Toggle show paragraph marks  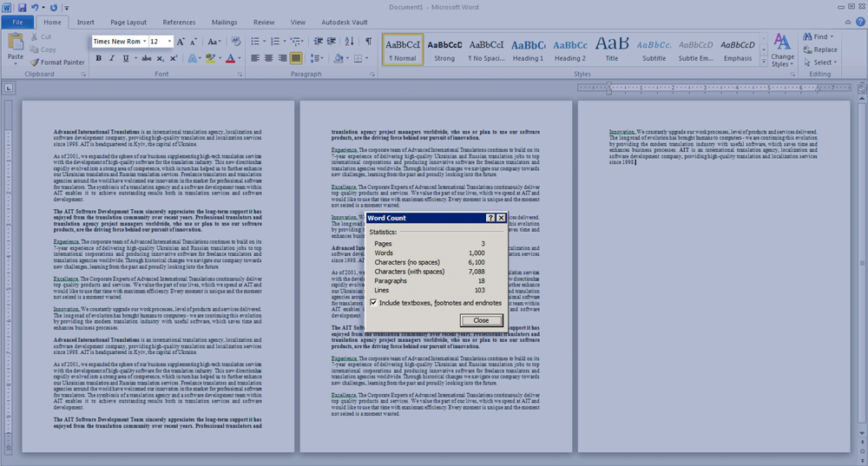click(x=368, y=42)
